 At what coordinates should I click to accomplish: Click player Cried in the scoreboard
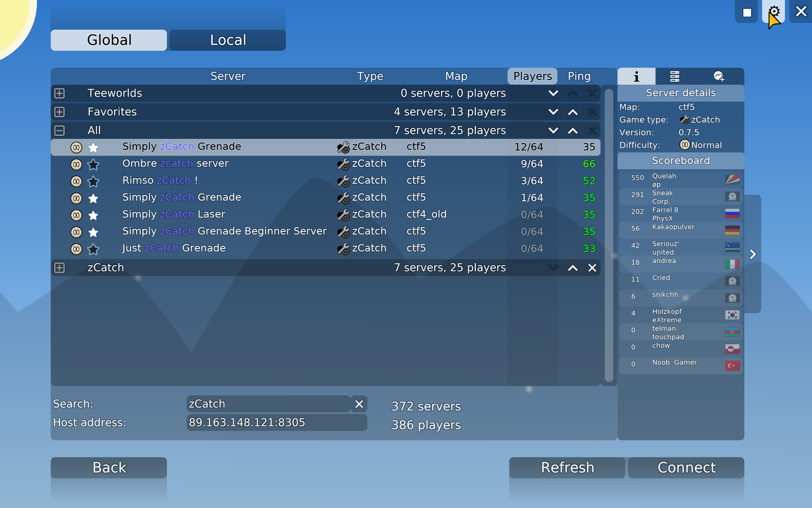coord(680,281)
